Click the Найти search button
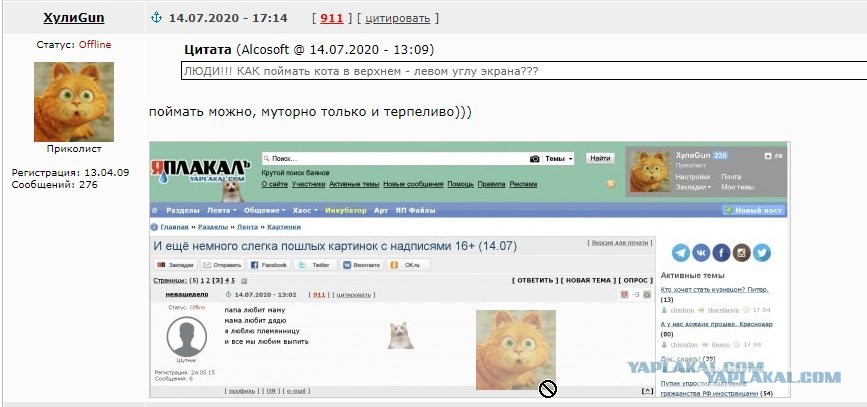Screen dimensions: 867x407 tap(600, 158)
